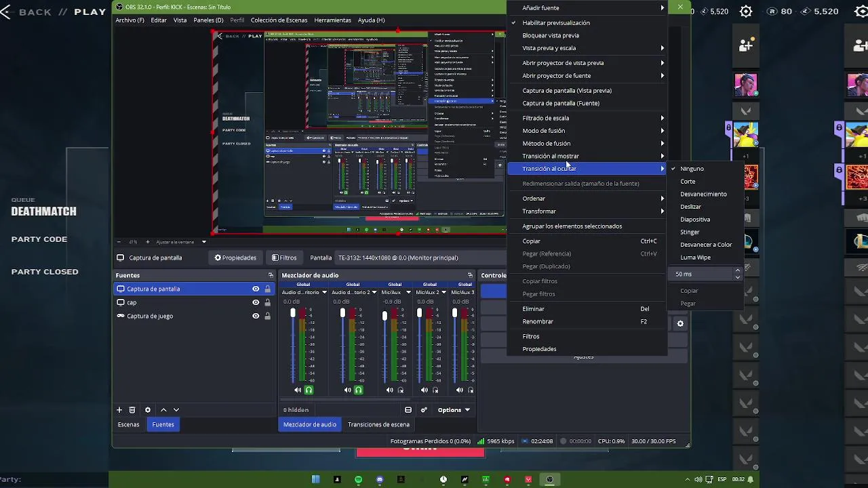
Task: Move source down with the down arrow
Action: pos(176,410)
